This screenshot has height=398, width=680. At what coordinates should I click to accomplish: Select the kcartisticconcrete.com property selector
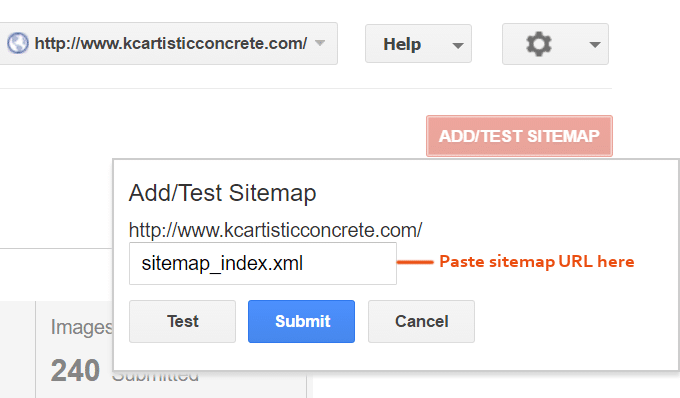(168, 43)
